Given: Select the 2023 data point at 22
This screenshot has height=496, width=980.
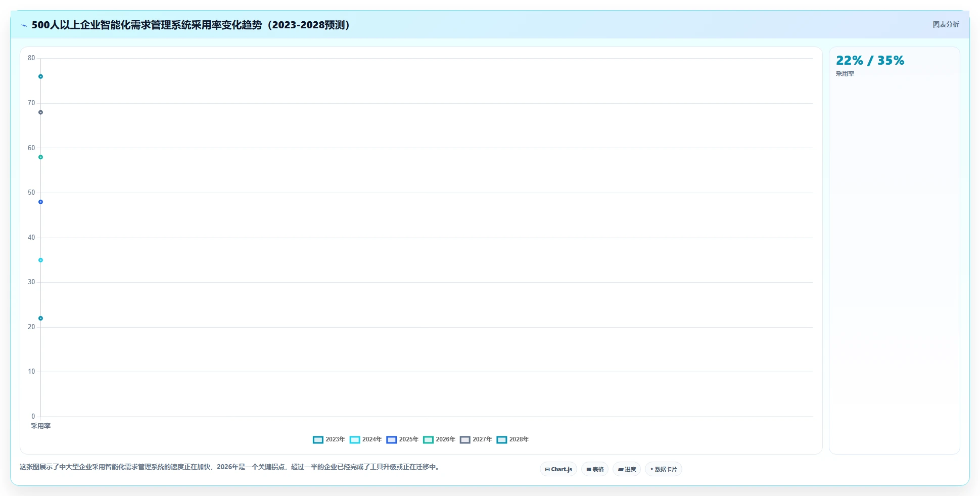Looking at the screenshot, I should click(x=40, y=319).
